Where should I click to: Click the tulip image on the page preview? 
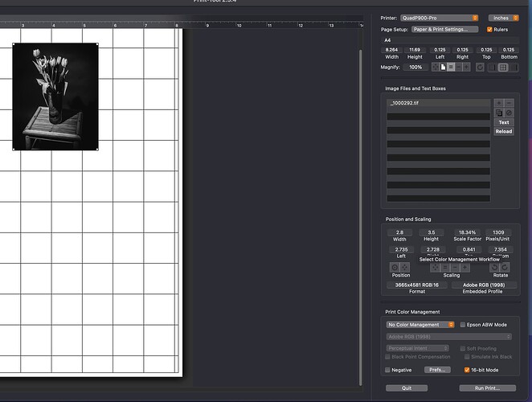[55, 96]
